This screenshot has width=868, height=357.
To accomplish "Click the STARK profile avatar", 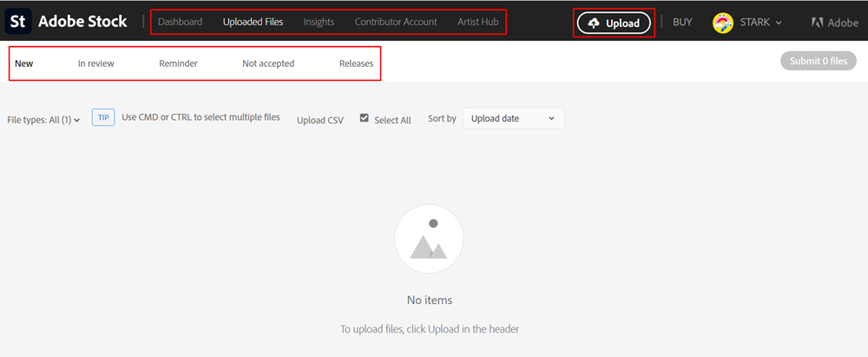I will pyautogui.click(x=723, y=23).
